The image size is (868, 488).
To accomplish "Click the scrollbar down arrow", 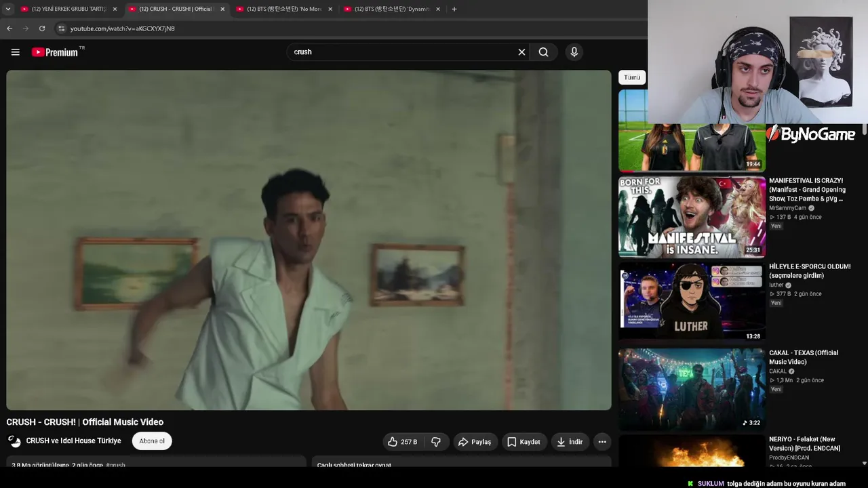I will point(865,464).
